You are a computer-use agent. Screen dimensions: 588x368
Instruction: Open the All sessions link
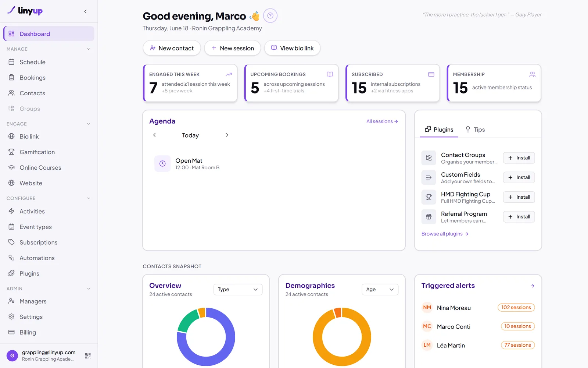(382, 121)
